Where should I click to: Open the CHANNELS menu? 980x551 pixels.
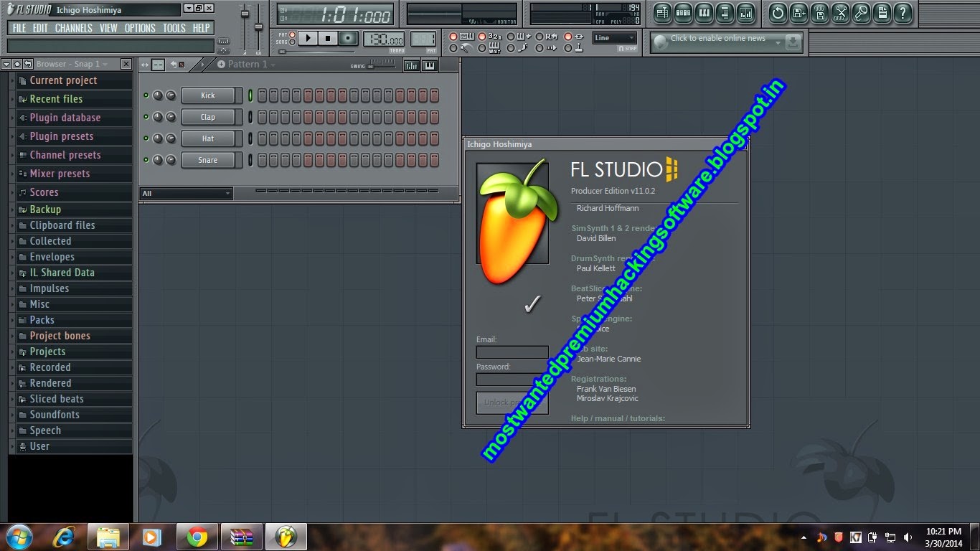[x=74, y=28]
